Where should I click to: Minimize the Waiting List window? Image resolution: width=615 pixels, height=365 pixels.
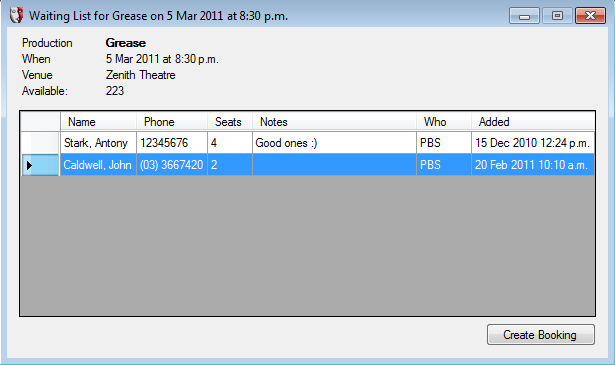[x=524, y=16]
